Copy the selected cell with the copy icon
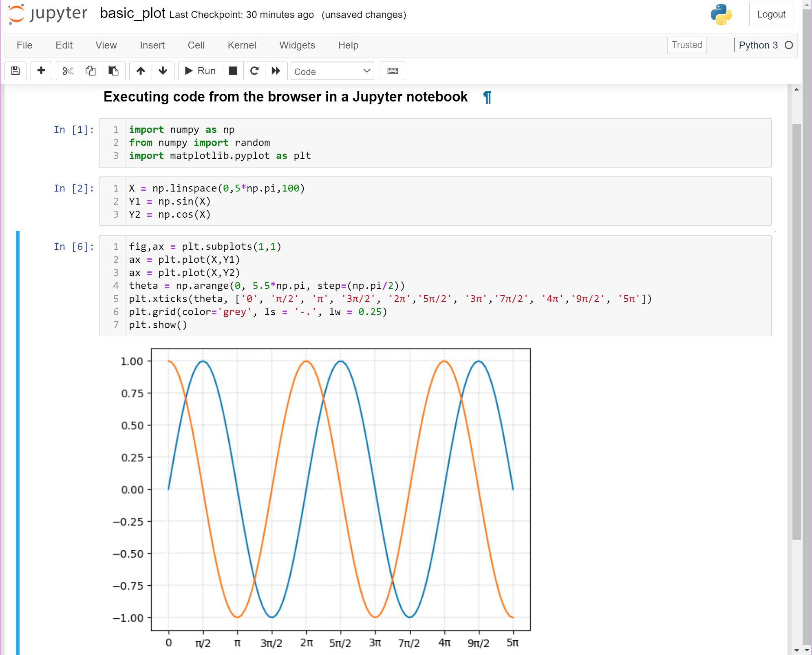 90,71
